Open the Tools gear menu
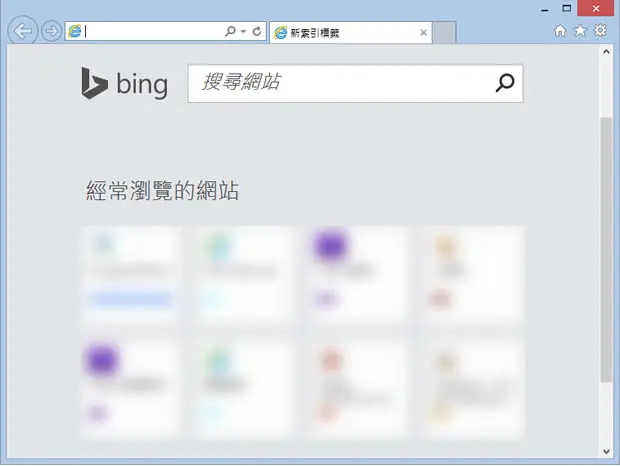This screenshot has width=620, height=466. pyautogui.click(x=600, y=30)
